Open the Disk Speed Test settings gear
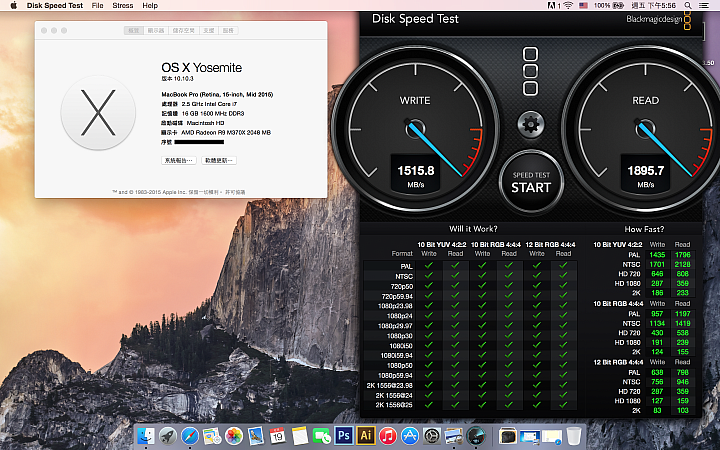This screenshot has height=450, width=720. pyautogui.click(x=531, y=124)
